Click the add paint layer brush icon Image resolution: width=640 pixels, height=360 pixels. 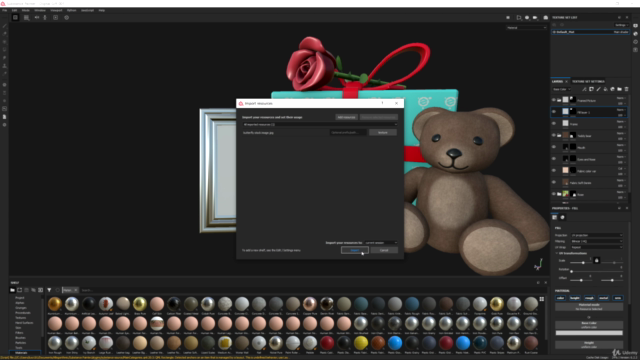(598, 89)
